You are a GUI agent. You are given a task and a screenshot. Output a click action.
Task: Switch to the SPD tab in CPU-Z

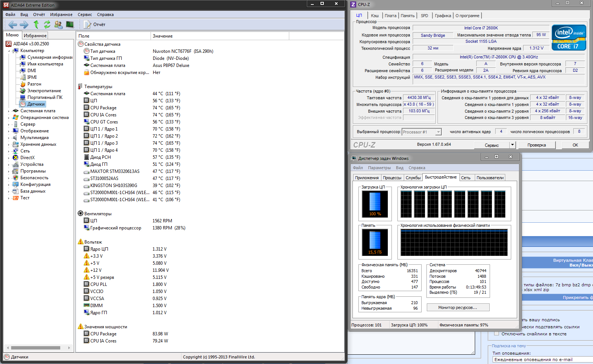(424, 16)
